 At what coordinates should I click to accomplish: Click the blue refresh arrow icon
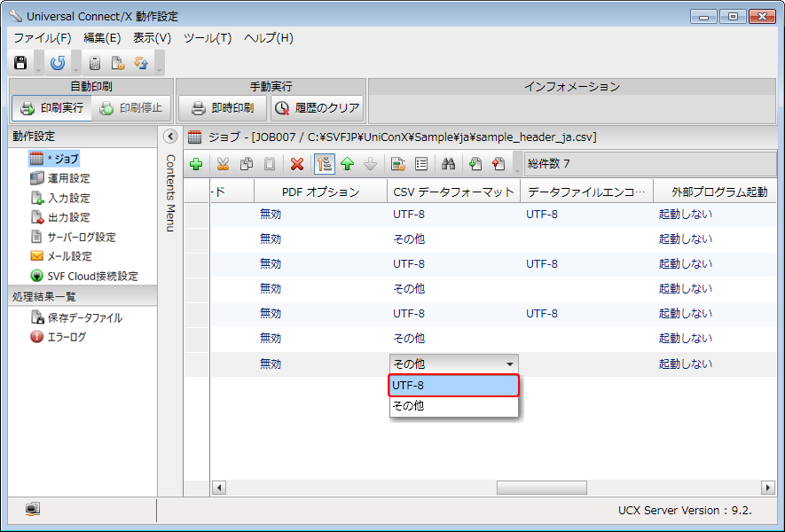tap(58, 63)
